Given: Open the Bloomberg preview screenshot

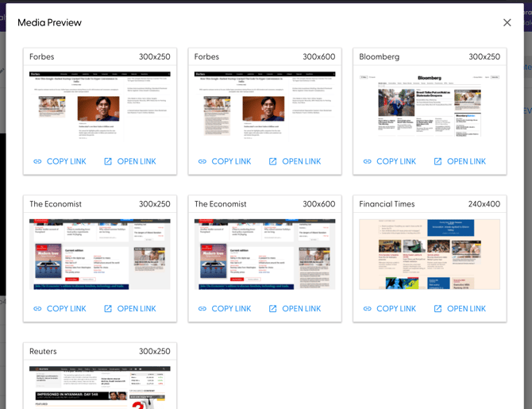Looking at the screenshot, I should 430,104.
